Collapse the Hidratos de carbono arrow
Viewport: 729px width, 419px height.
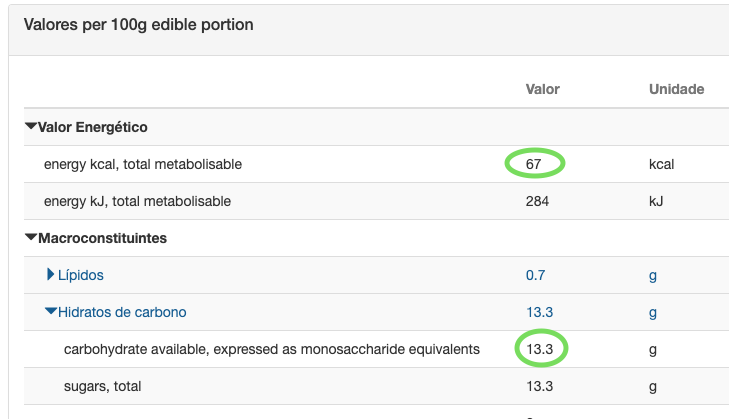(x=51, y=312)
